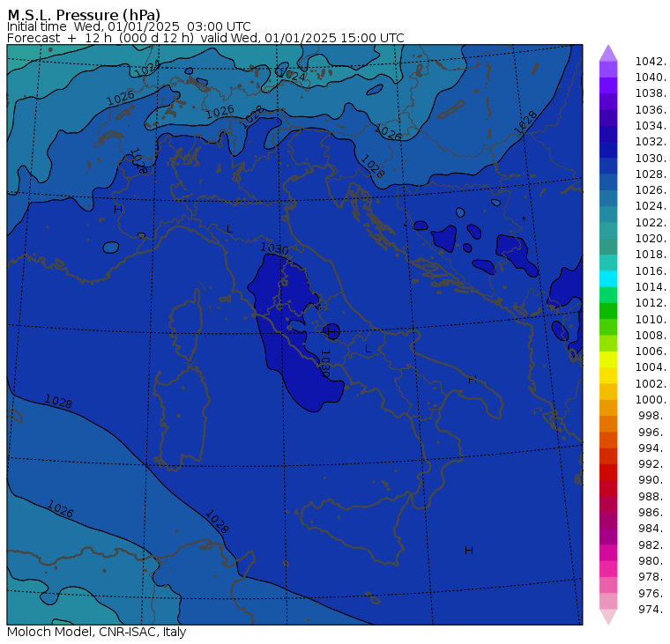This screenshot has width=670, height=644.
Task: Pick the red legend swatch between 990 and 992
Action: click(608, 472)
